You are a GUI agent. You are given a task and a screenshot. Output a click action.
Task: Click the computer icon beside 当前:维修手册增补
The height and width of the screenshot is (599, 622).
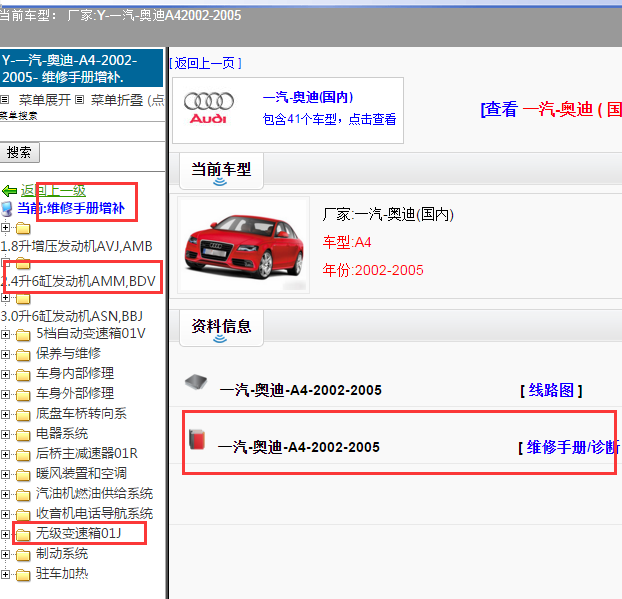(7, 209)
